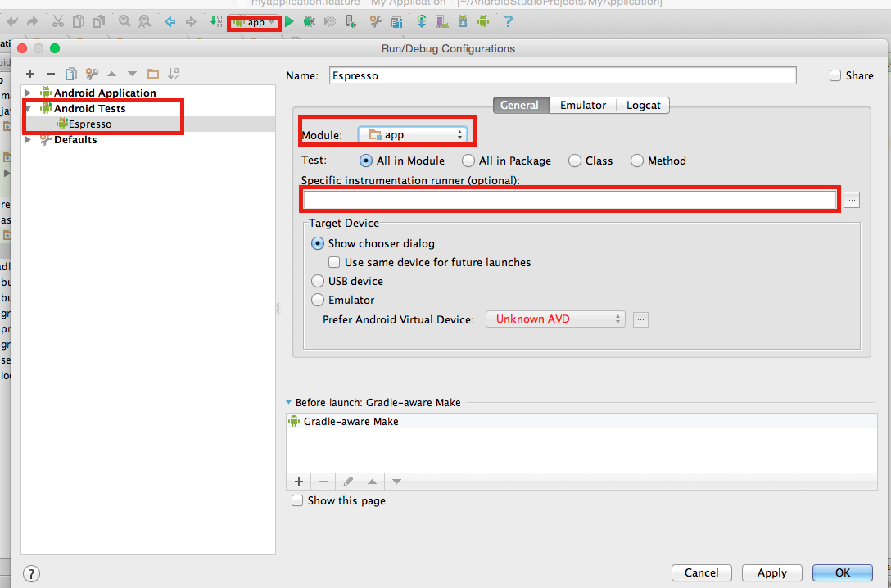This screenshot has width=891, height=588.
Task: Click the Debug bug icon in toolbar
Action: coord(309,22)
